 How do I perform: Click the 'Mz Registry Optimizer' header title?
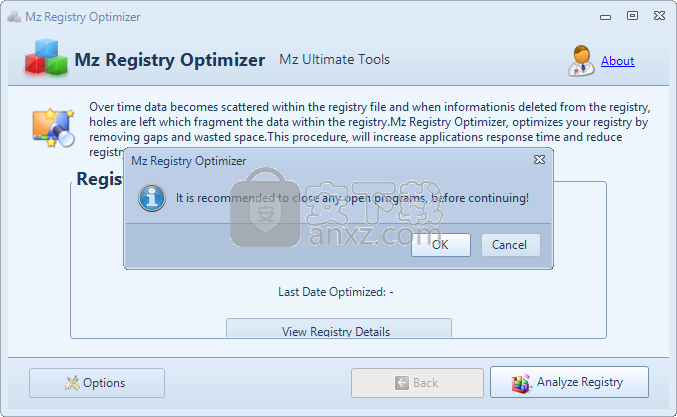tap(170, 60)
